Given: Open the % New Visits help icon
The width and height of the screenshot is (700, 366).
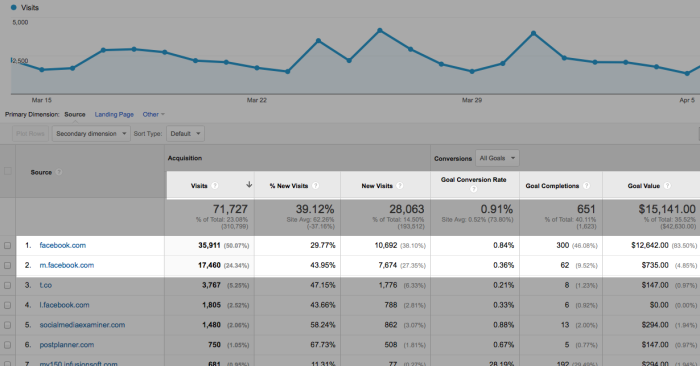Looking at the screenshot, I should point(316,186).
